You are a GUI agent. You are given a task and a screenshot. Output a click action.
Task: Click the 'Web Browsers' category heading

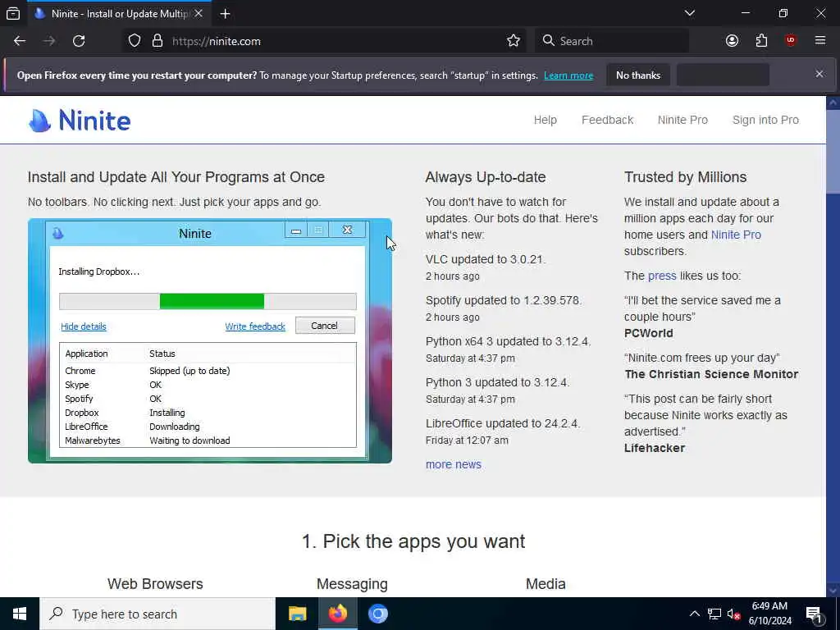(155, 583)
